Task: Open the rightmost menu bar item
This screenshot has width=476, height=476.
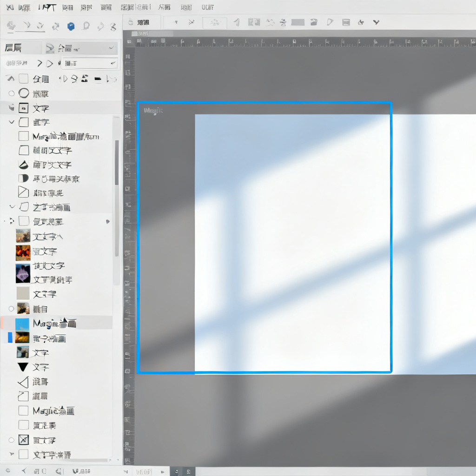Action: tap(208, 7)
